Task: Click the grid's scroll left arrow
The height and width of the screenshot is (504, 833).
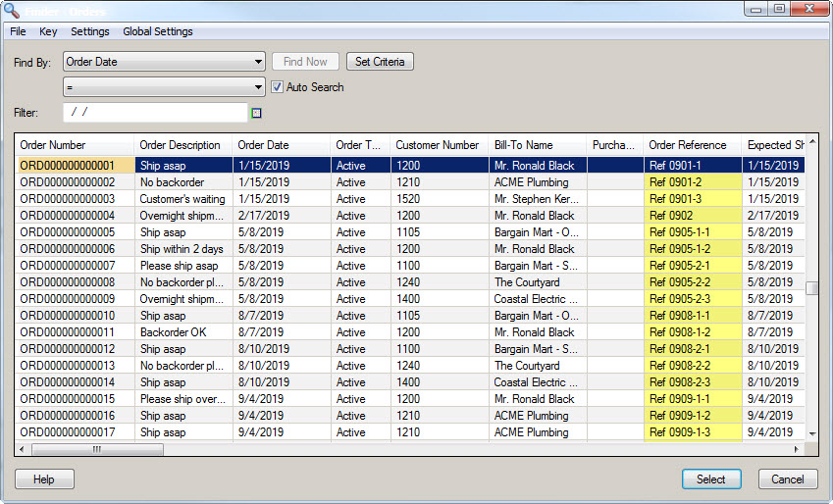Action: coord(22,449)
